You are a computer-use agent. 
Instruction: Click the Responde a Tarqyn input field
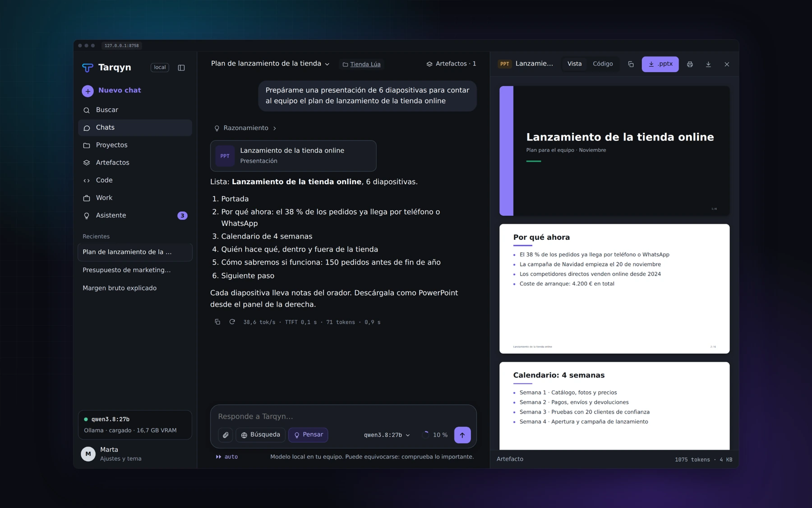point(343,416)
